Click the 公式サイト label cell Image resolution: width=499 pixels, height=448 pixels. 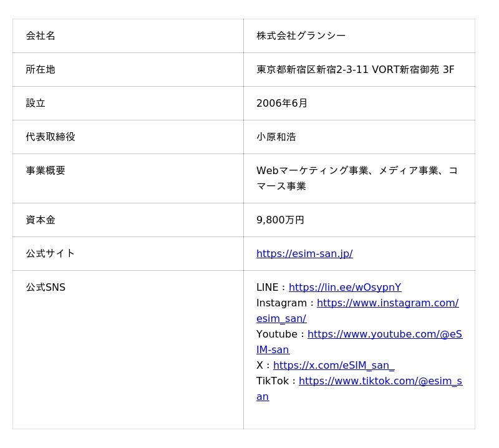point(51,253)
